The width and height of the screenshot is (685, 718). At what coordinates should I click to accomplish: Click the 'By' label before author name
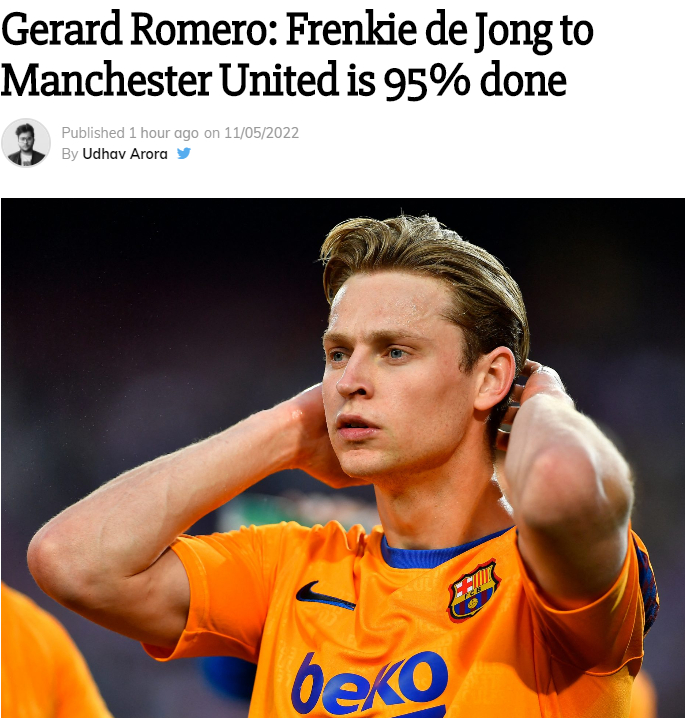click(x=70, y=154)
